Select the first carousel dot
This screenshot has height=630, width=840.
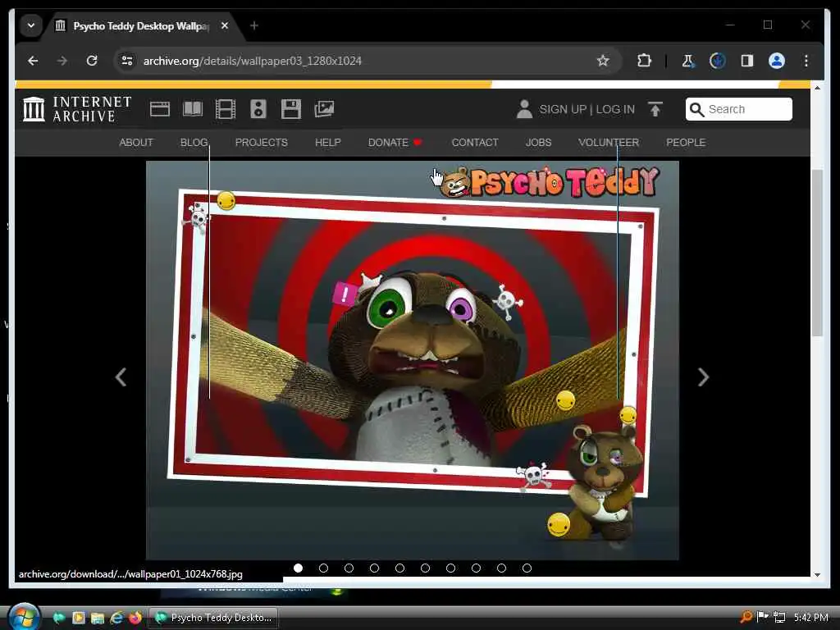pos(299,568)
